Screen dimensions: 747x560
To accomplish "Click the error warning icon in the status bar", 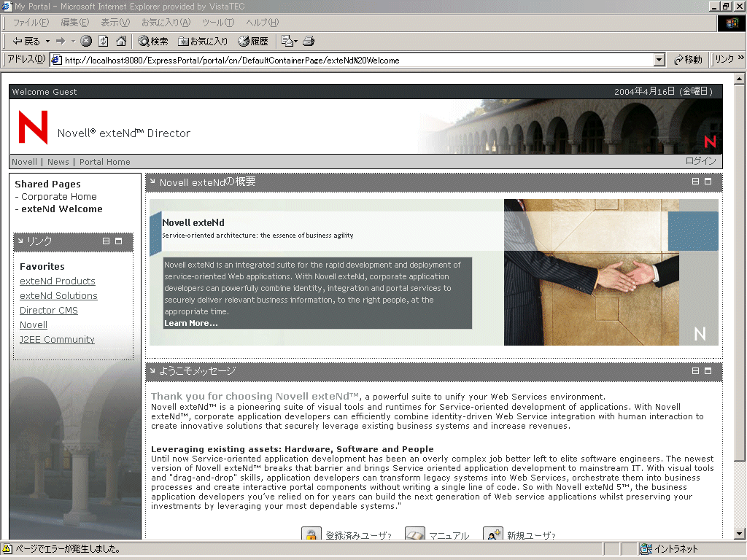I will pyautogui.click(x=7, y=549).
